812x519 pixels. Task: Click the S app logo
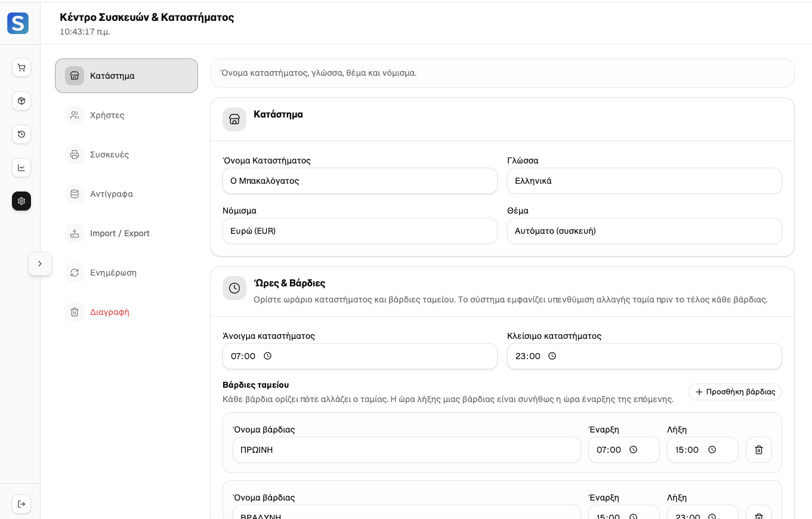click(18, 23)
